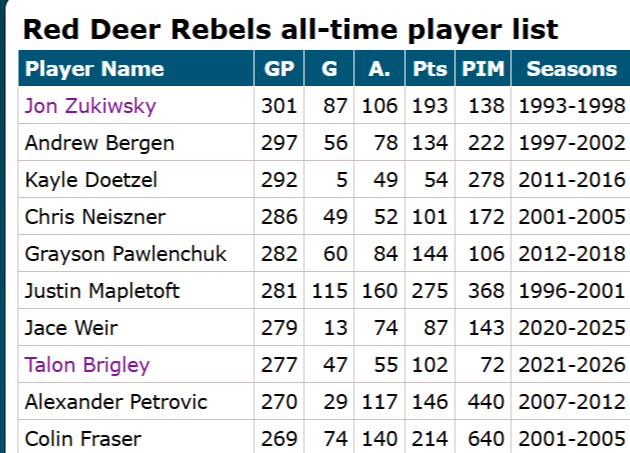Sort table by G column header
630x453 pixels.
(x=330, y=69)
